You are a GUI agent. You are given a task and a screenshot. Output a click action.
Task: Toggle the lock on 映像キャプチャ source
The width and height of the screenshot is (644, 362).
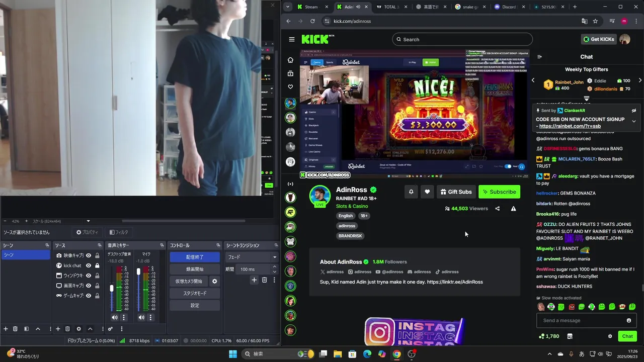point(97,255)
